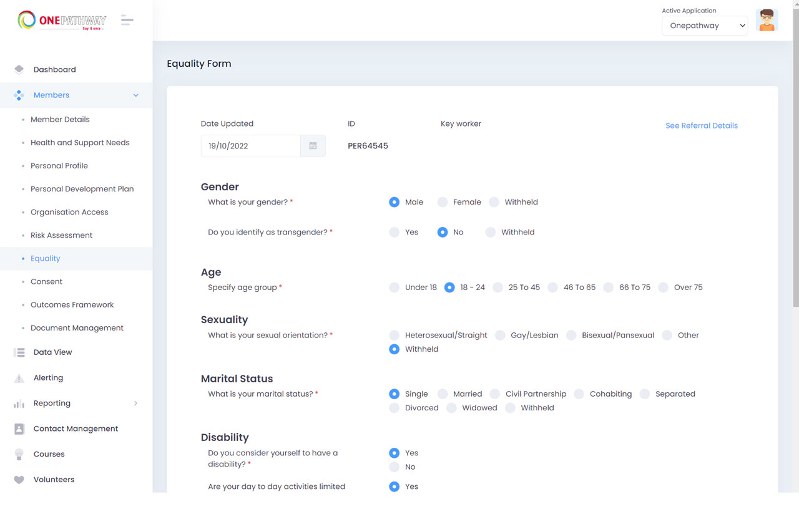Viewport: 799px width, 532px height.
Task: Open the Alerting section
Action: 48,378
